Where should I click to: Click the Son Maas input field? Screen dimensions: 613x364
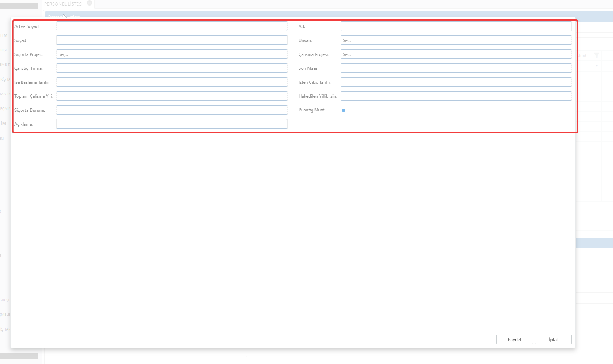pyautogui.click(x=456, y=68)
